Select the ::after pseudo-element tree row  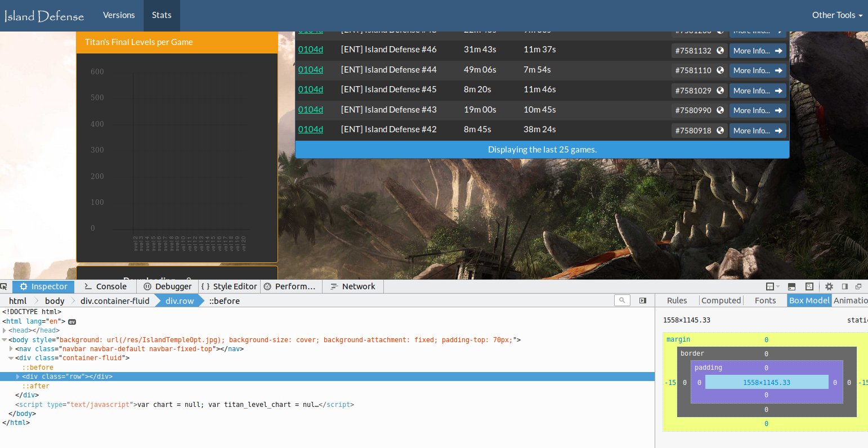pos(36,386)
